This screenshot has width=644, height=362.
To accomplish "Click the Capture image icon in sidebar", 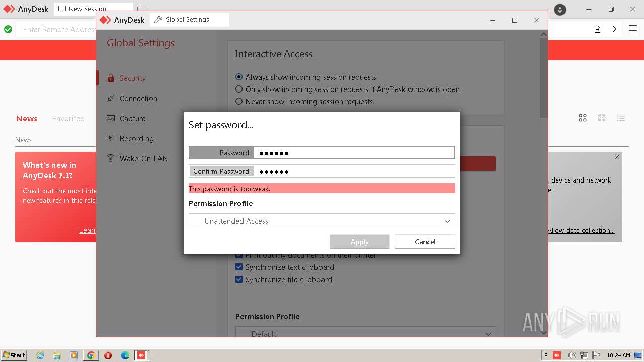I will click(x=110, y=118).
